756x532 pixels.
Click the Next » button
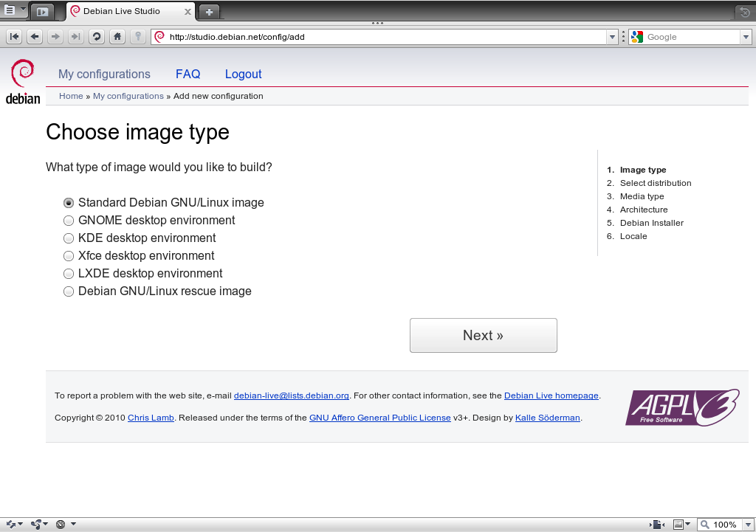[x=483, y=336]
